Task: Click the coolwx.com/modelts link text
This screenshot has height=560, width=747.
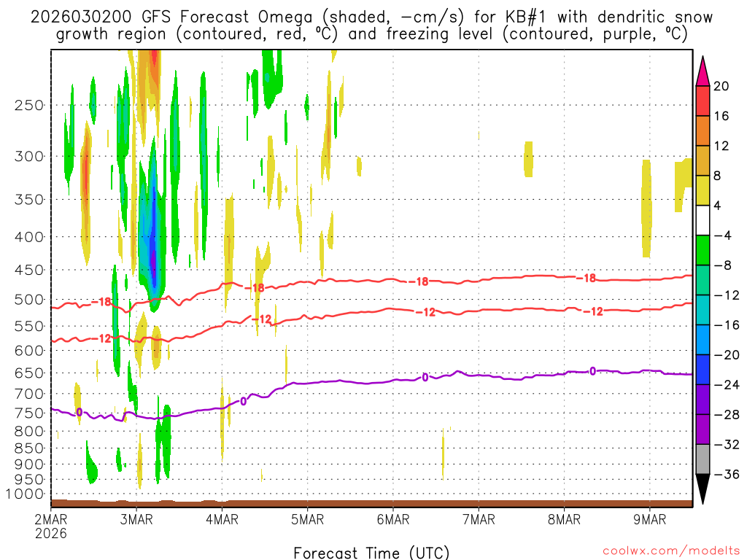Action: click(x=671, y=551)
